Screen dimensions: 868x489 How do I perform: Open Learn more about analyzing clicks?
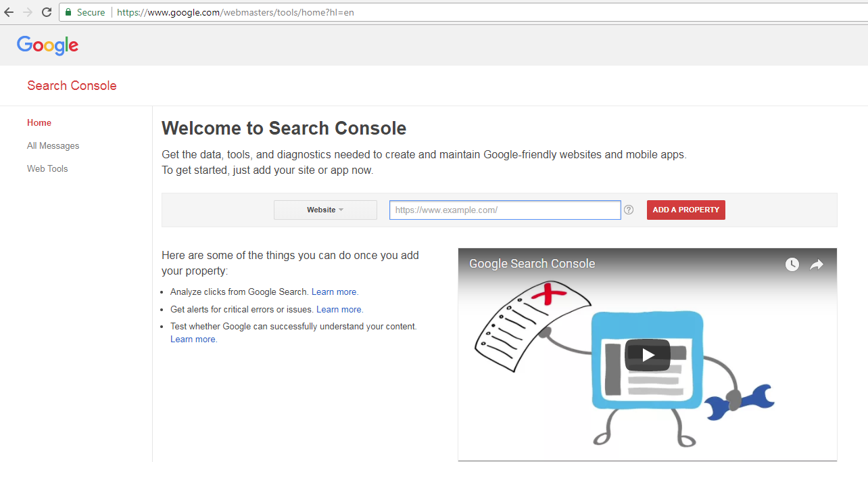point(335,292)
